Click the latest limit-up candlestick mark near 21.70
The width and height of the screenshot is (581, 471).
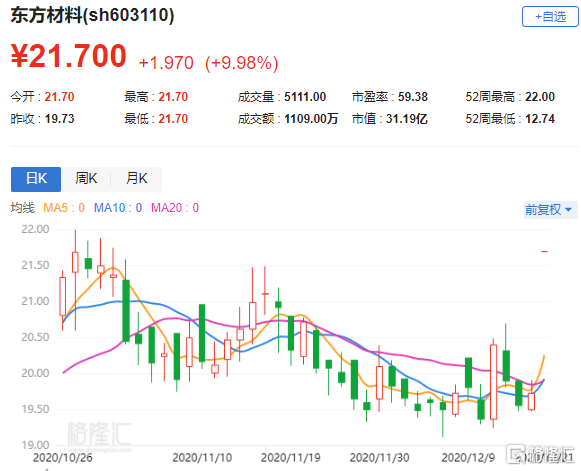[x=544, y=252]
